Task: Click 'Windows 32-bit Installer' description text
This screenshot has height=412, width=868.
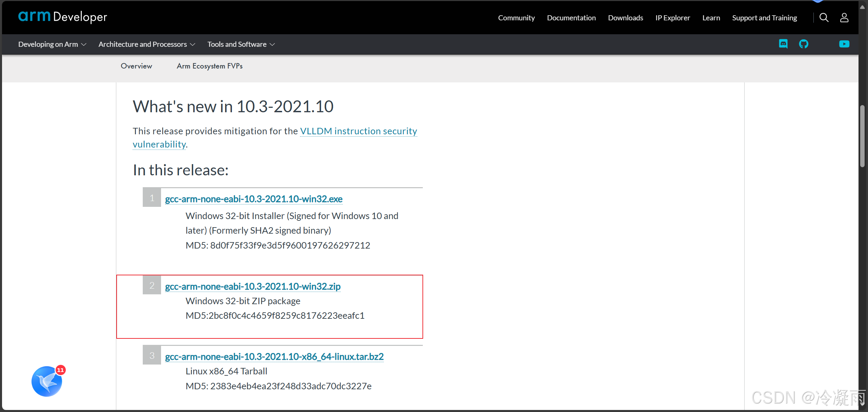Action: click(292, 223)
